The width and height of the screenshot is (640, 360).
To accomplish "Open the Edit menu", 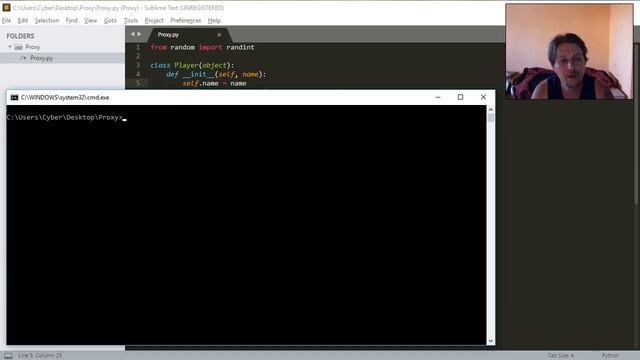I will click(23, 20).
